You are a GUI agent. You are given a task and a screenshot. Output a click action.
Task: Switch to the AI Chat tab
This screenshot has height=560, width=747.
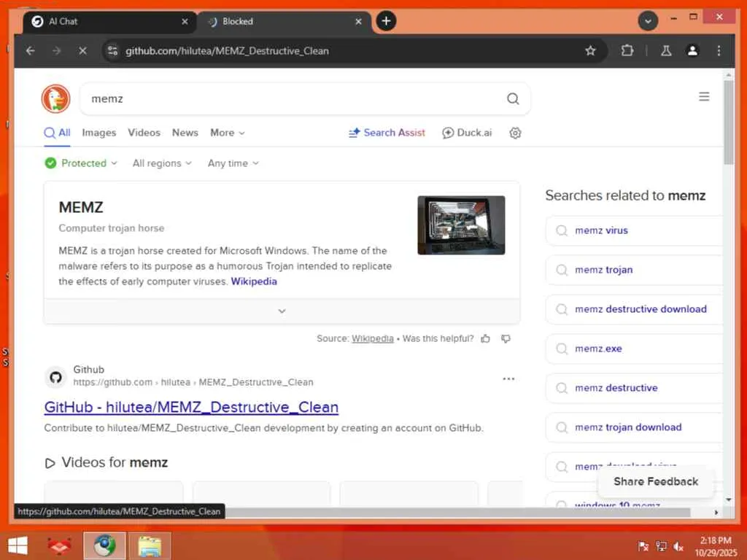tap(110, 21)
